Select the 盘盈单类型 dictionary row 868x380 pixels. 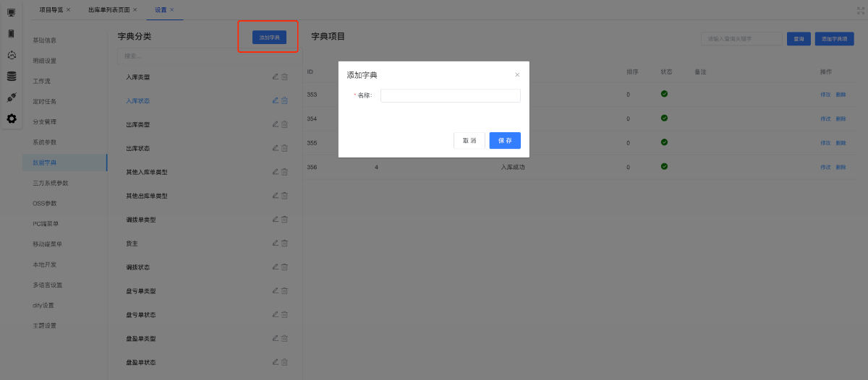205,338
